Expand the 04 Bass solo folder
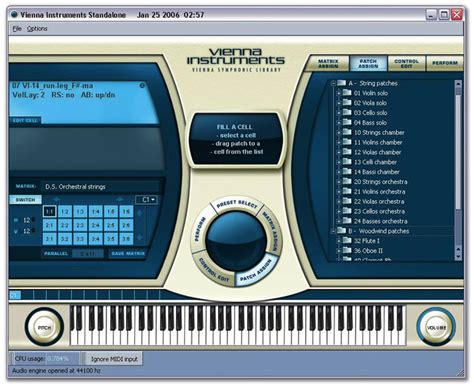Screen dimensions: 474x387 tap(339, 123)
